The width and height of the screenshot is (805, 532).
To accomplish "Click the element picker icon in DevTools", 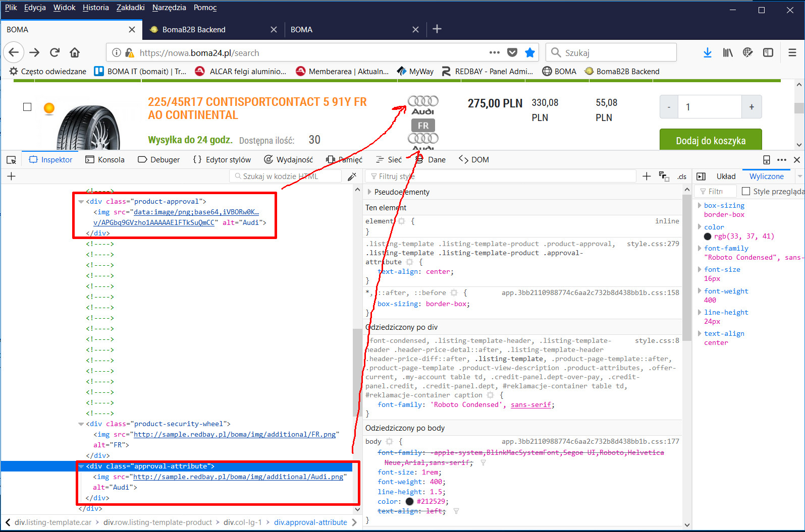I will click(x=11, y=160).
